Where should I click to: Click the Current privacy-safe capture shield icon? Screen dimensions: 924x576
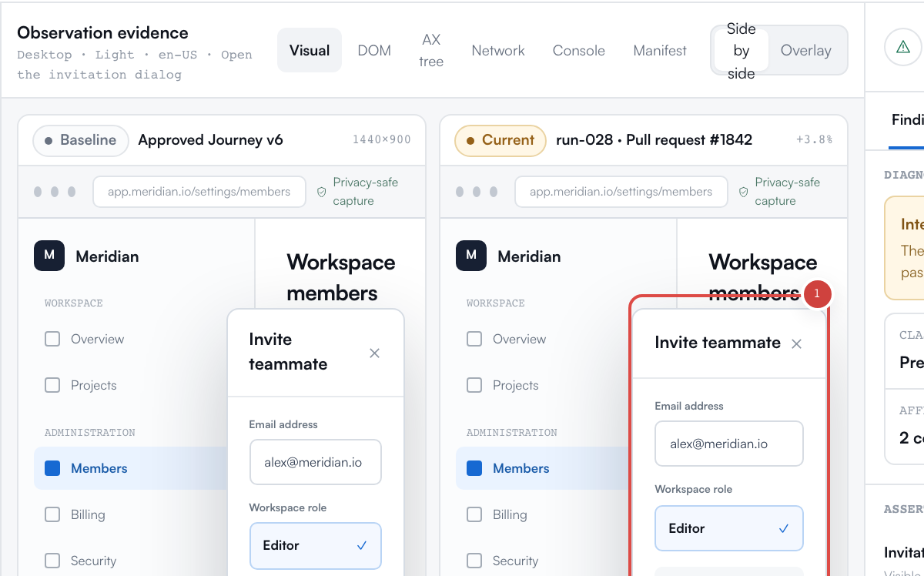[x=744, y=192]
